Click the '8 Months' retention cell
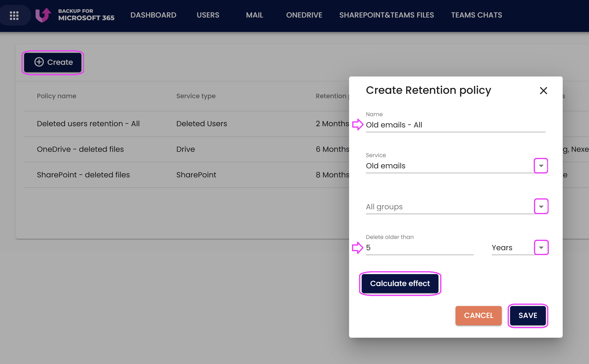The height and width of the screenshot is (364, 589). 332,175
